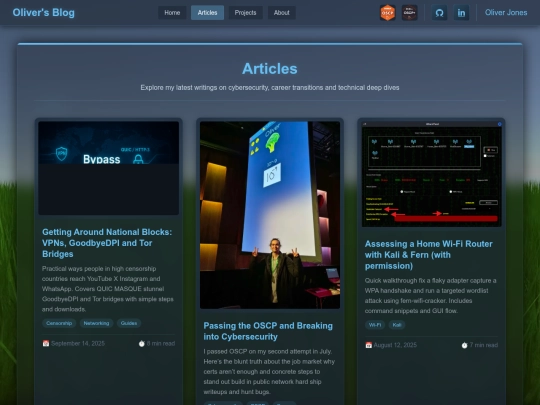
Task: Click clock icon beside 8 min read
Action: point(142,343)
